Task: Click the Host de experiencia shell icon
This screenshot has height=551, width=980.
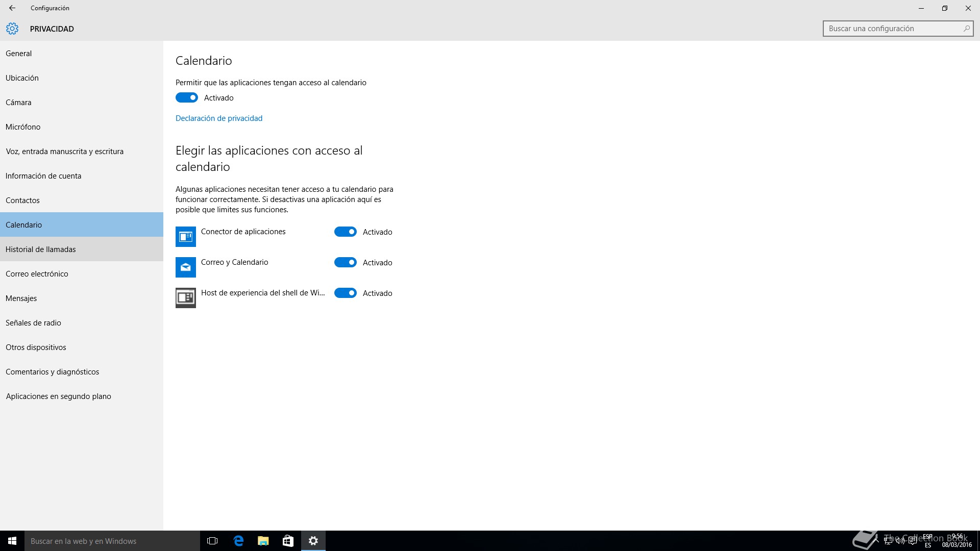Action: pos(186,298)
